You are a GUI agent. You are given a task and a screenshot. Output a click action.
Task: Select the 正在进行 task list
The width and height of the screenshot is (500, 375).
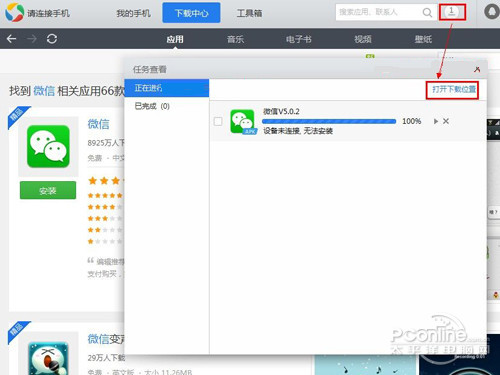pos(167,88)
